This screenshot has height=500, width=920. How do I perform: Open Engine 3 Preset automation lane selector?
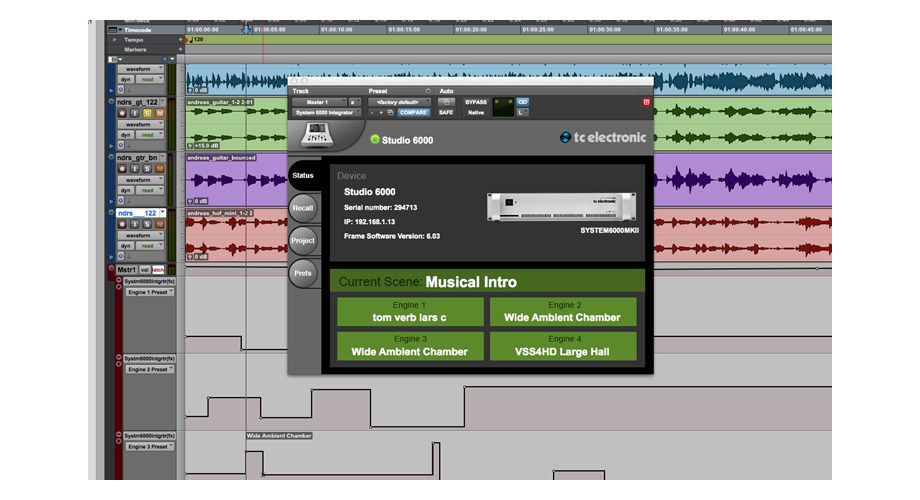point(150,447)
